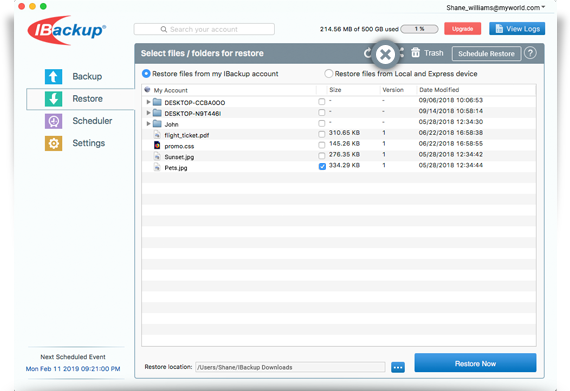Click the Restore location path field
This screenshot has height=391, width=570.
[x=290, y=367]
